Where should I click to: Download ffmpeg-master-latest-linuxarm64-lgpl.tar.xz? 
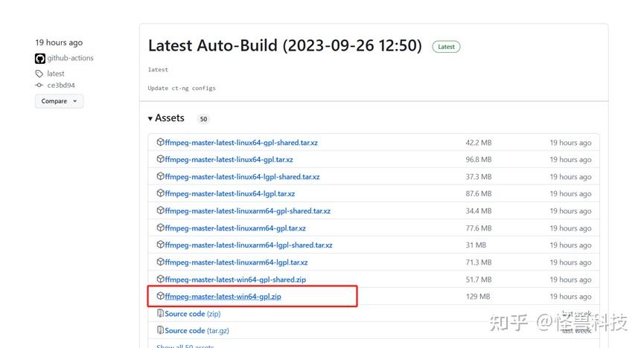pos(236,262)
